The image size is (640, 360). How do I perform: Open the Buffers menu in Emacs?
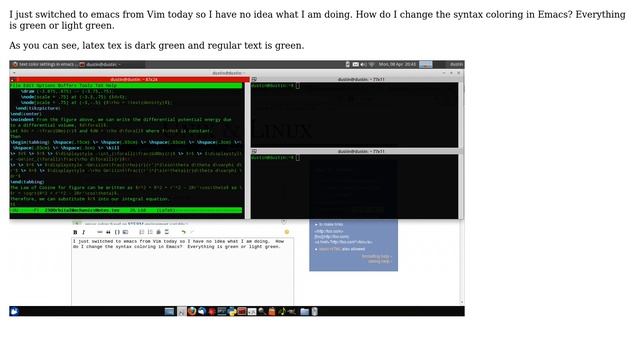67,86
